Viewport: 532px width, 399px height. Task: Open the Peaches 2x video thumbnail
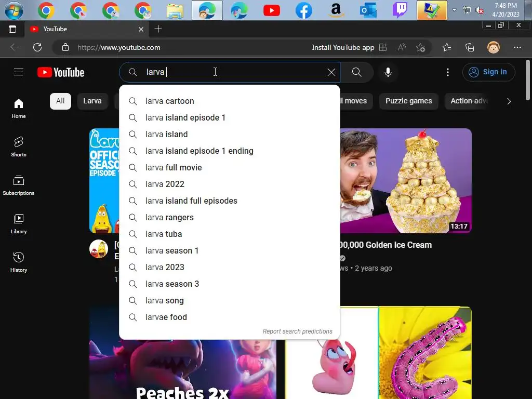pos(182,369)
